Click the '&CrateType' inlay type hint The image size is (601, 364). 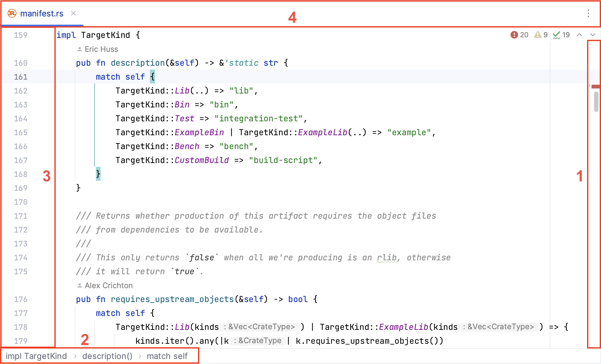click(258, 341)
